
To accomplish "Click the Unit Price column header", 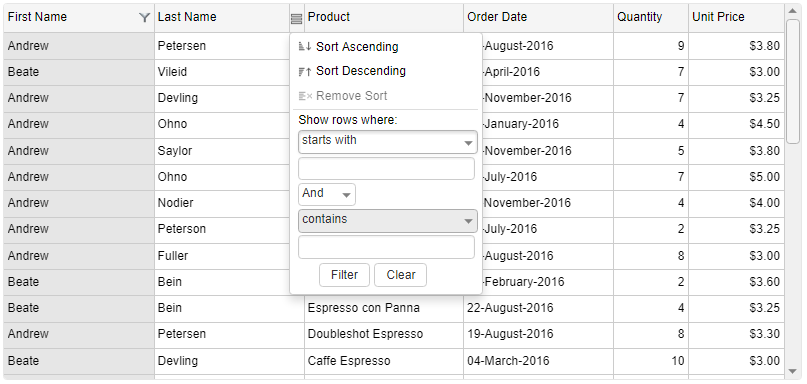I will (x=736, y=17).
